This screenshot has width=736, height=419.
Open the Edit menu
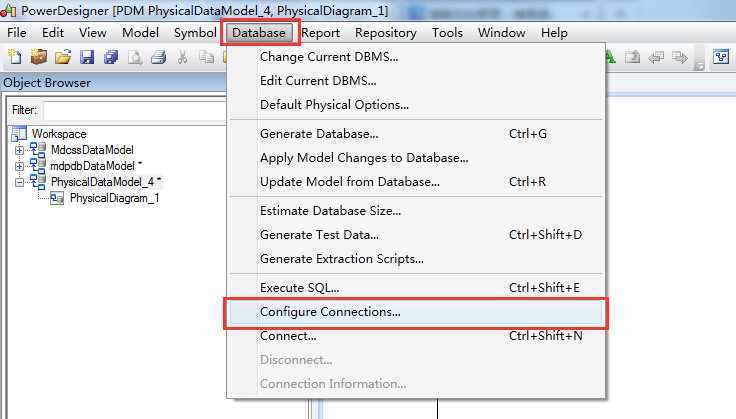[x=53, y=33]
